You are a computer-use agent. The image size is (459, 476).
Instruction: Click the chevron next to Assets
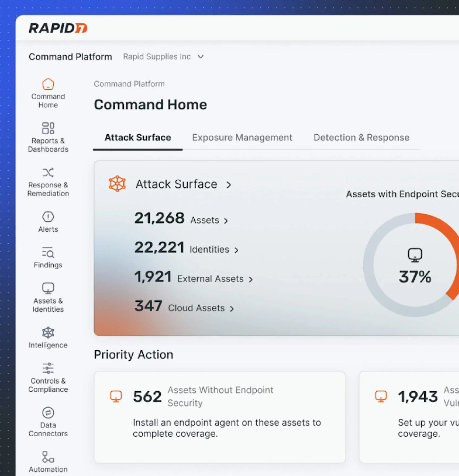tap(226, 221)
